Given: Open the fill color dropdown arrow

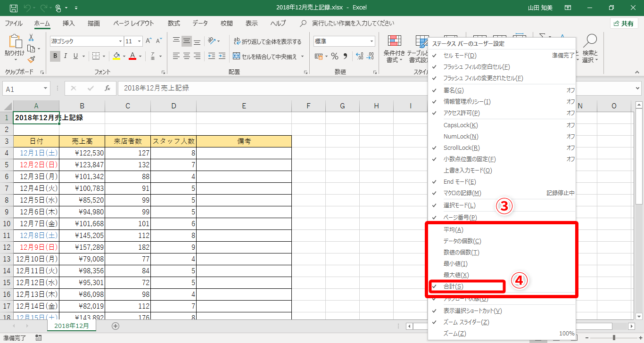Looking at the screenshot, I should tap(124, 57).
